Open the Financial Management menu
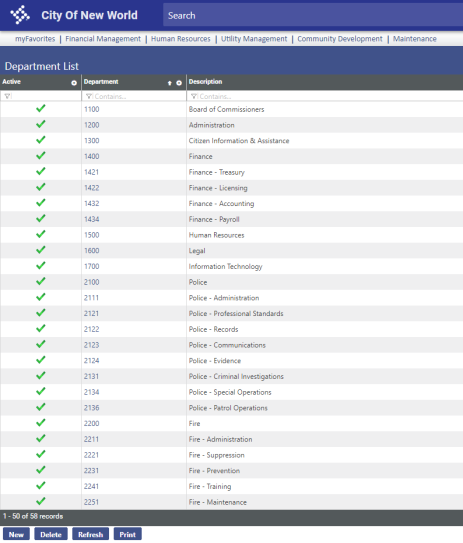This screenshot has width=463, height=543. point(103,39)
